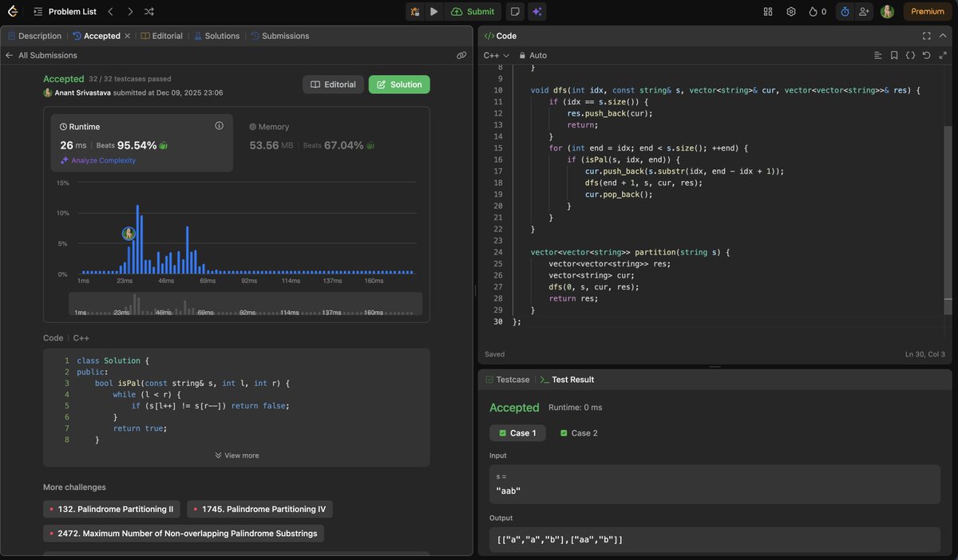Open the profile avatar menu

pos(887,11)
